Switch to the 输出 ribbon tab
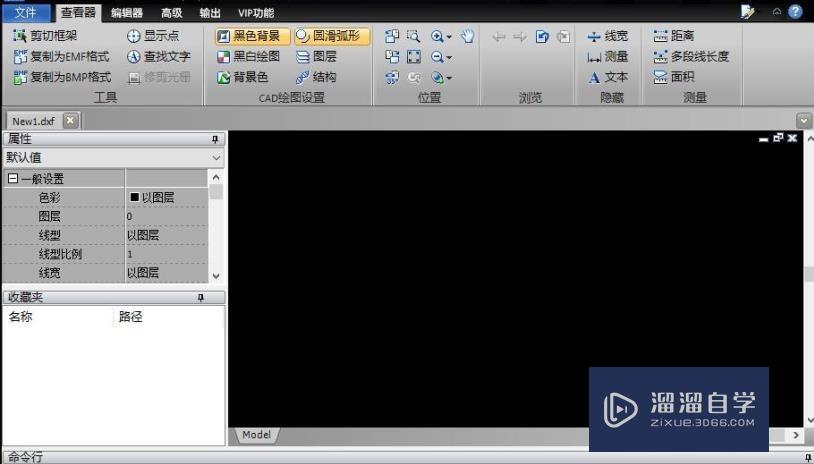 210,13
